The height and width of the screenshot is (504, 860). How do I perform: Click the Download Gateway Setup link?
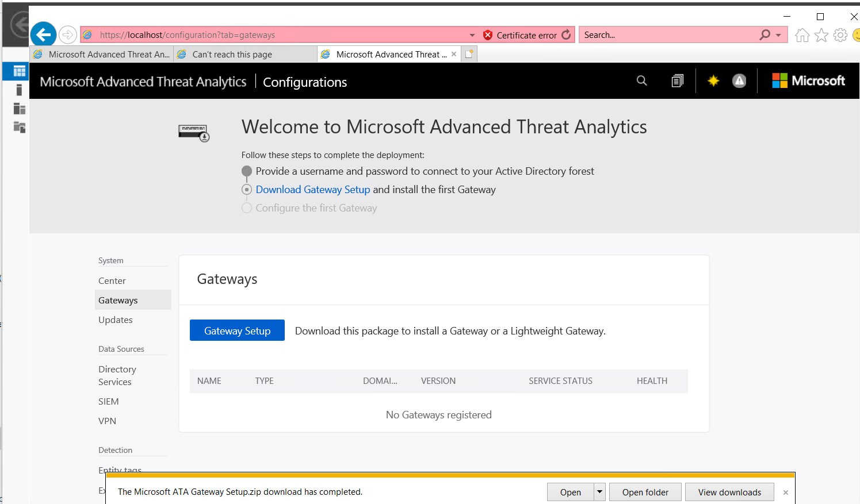coord(313,190)
